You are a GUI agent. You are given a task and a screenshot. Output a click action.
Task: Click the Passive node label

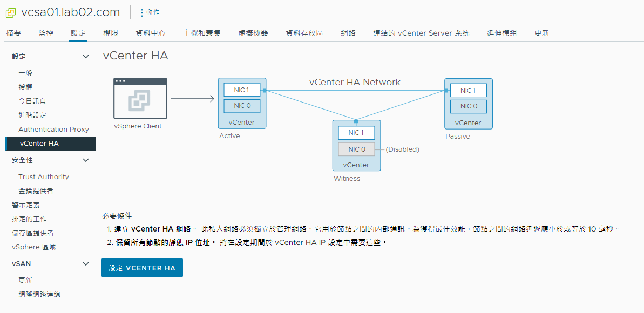click(458, 137)
